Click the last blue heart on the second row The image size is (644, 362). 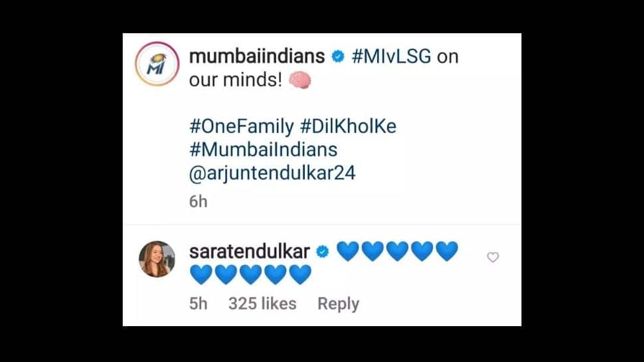tap(300, 275)
